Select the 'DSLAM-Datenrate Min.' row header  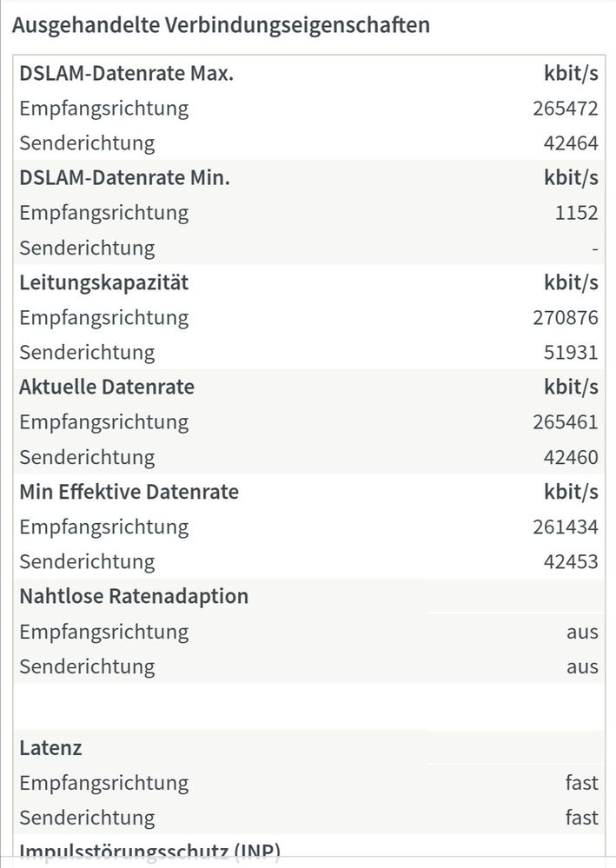click(124, 178)
